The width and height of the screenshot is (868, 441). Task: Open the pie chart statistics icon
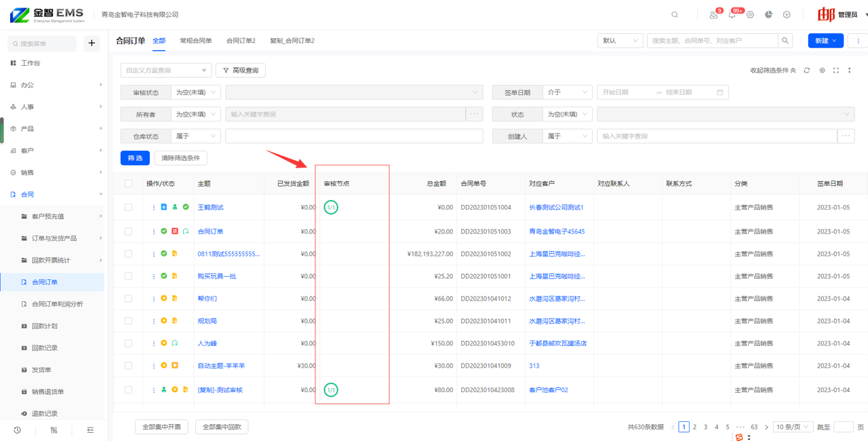[x=768, y=14]
